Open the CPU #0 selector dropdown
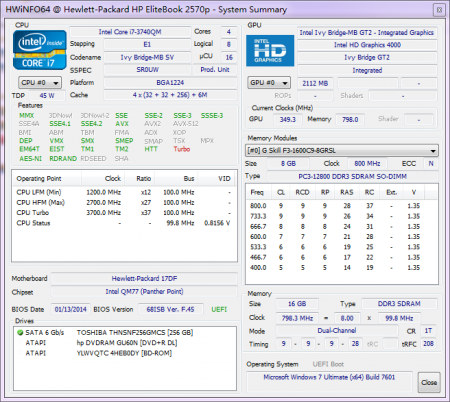 point(40,82)
